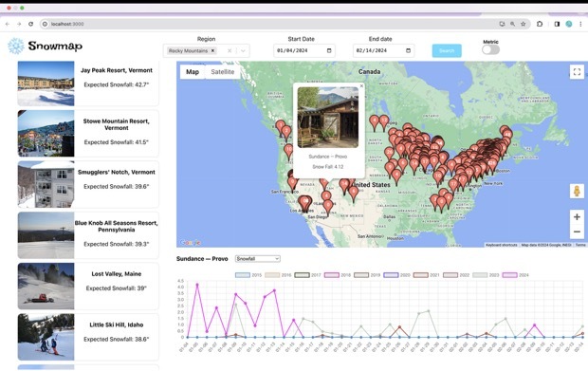Open the Blue Knob resort photo

click(46, 235)
